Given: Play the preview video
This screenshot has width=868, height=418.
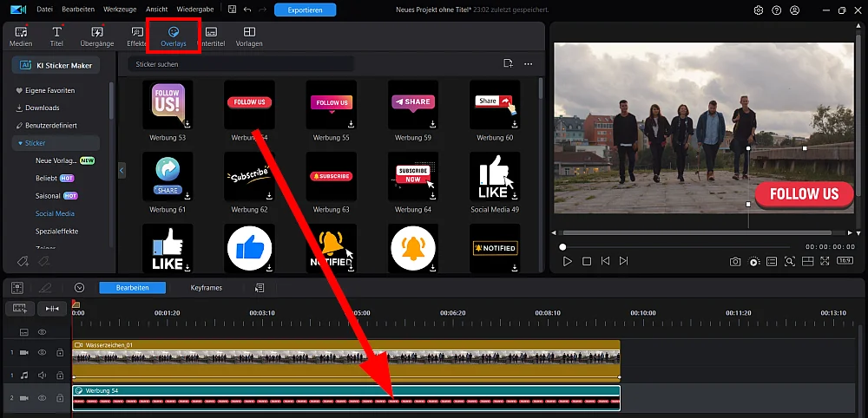Looking at the screenshot, I should [x=568, y=261].
